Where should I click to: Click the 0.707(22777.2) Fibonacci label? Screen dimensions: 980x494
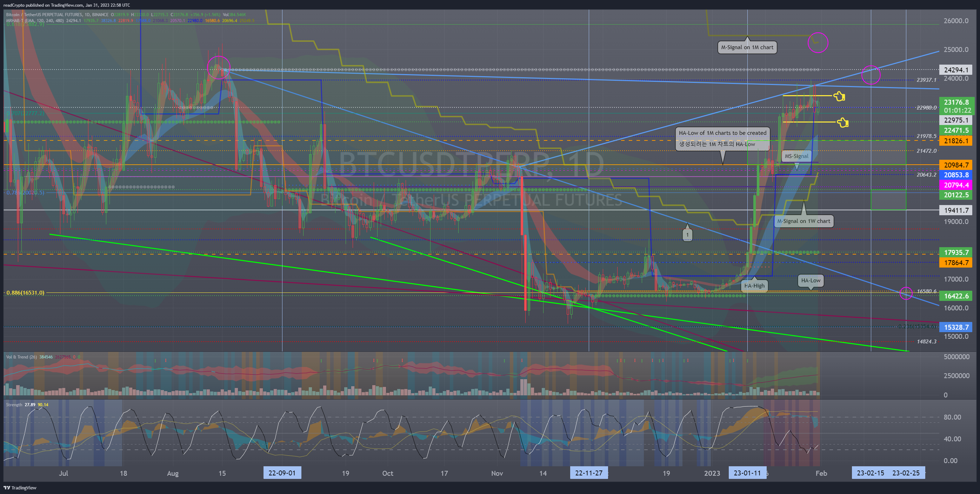click(x=25, y=113)
